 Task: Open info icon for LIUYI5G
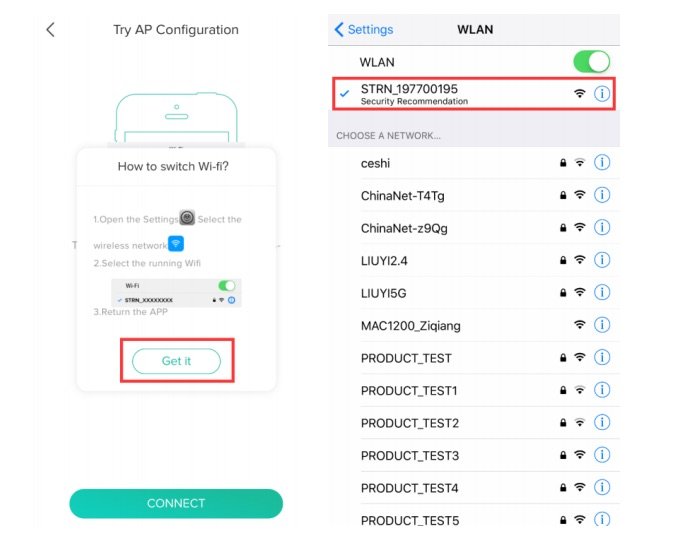[602, 292]
